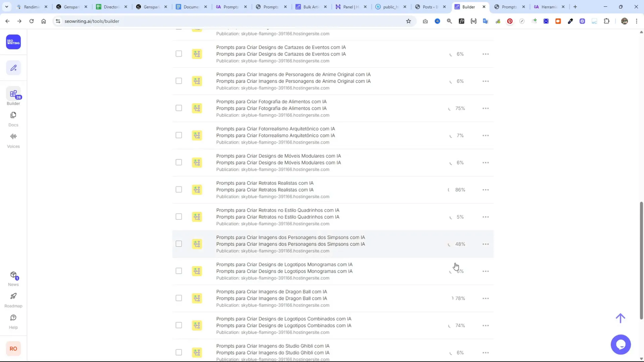Click the scroll-to-top arrow
644x362 pixels.
pyautogui.click(x=620, y=318)
